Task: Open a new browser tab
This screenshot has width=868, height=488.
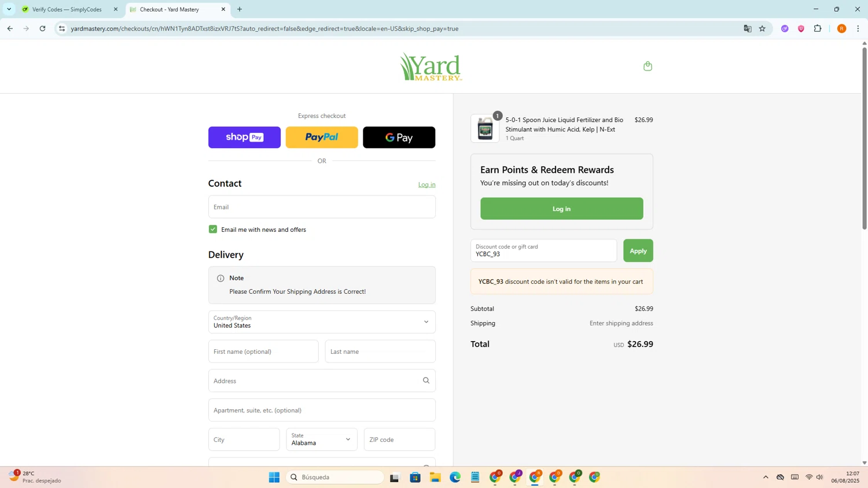Action: 240,9
